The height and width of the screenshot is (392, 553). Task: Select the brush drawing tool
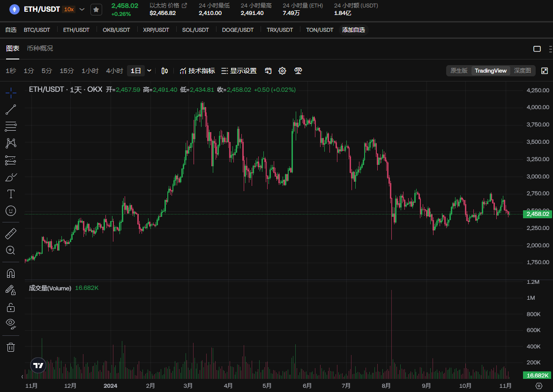pos(11,178)
